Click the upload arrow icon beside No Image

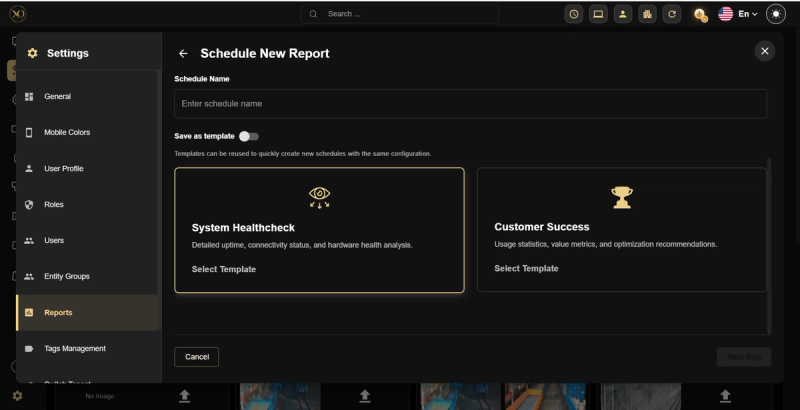coord(185,396)
